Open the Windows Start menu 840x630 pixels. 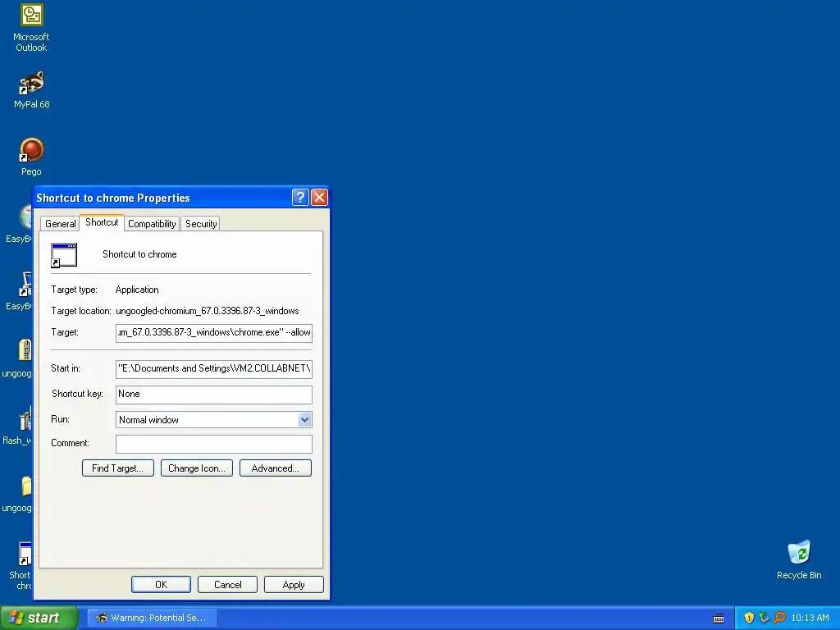click(x=39, y=618)
